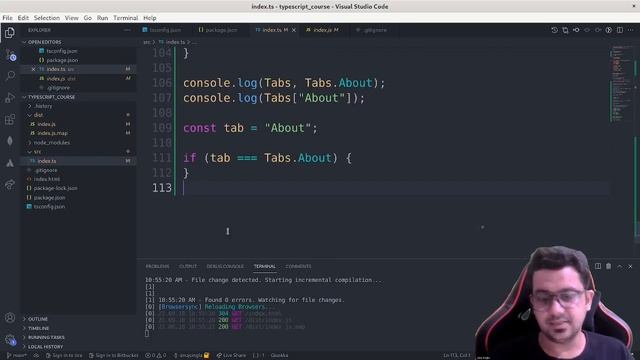Close the bottom terminal panel
The image size is (640, 360).
tap(630, 266)
